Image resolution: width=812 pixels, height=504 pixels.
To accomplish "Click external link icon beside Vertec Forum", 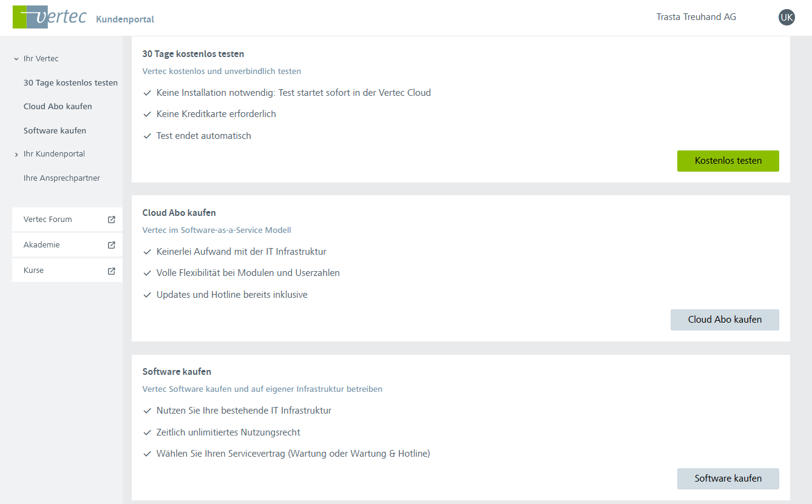I will tap(111, 220).
